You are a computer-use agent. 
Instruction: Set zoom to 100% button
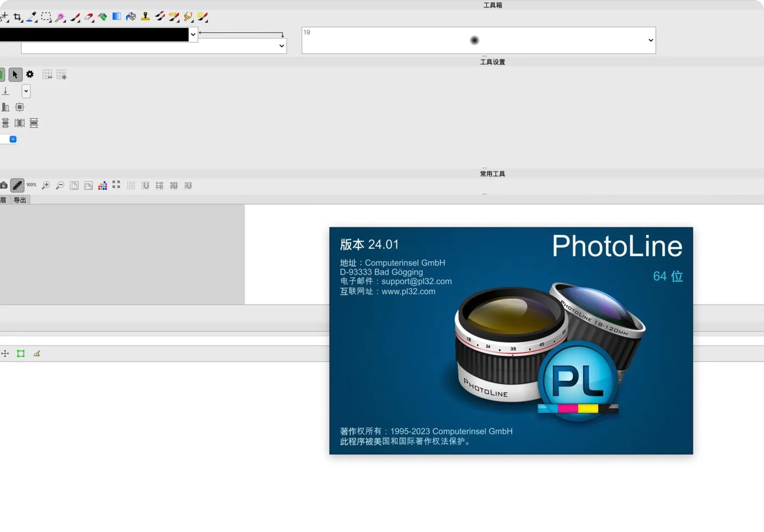click(x=32, y=185)
